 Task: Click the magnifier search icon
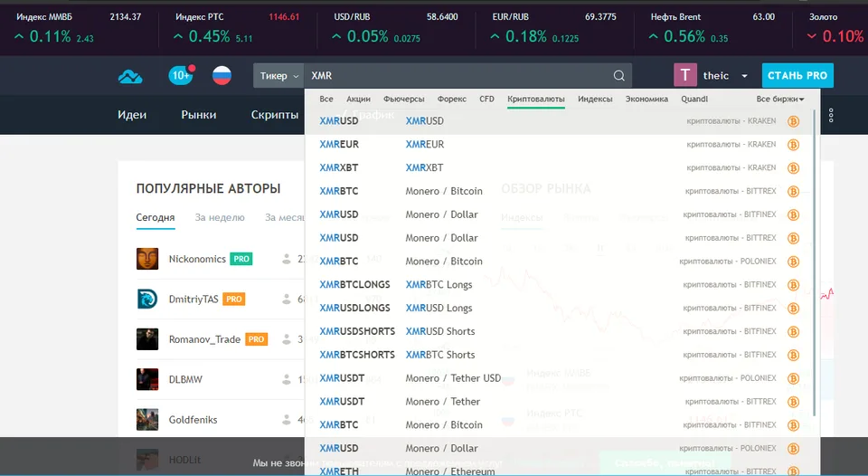[x=618, y=76]
